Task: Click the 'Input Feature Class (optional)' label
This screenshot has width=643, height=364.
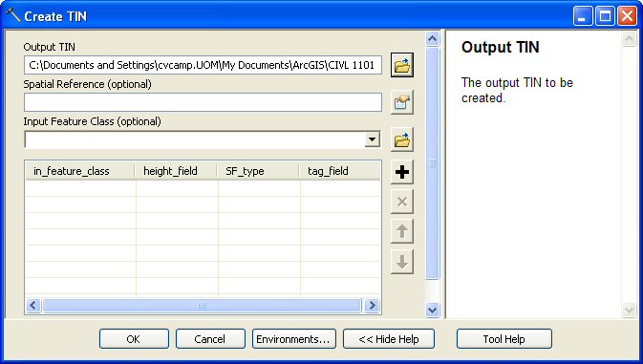Action: pyautogui.click(x=93, y=121)
